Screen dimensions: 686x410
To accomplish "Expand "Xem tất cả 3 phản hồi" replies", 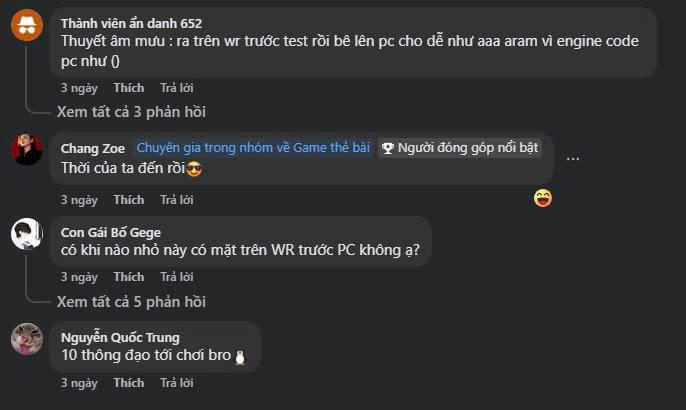I will point(131,112).
